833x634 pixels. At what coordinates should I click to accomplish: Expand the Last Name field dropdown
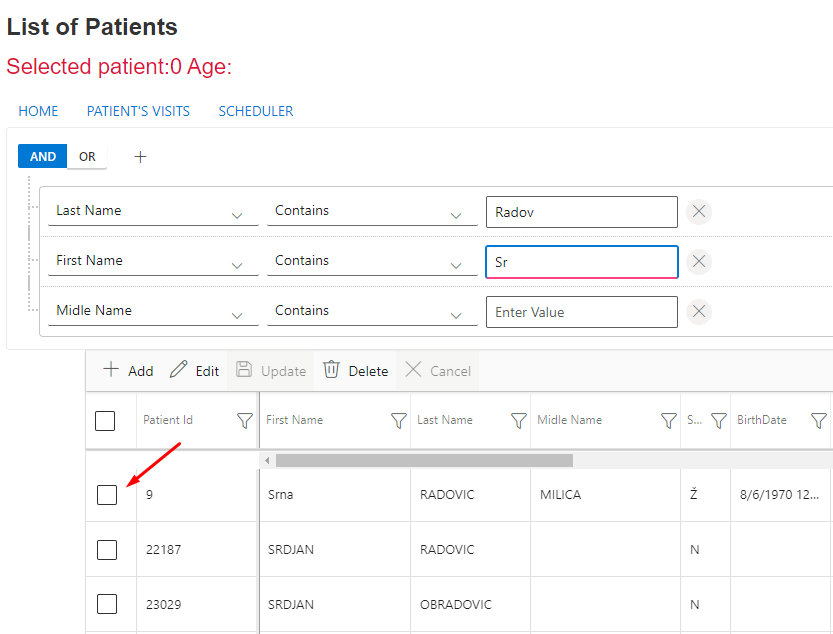coord(237,214)
